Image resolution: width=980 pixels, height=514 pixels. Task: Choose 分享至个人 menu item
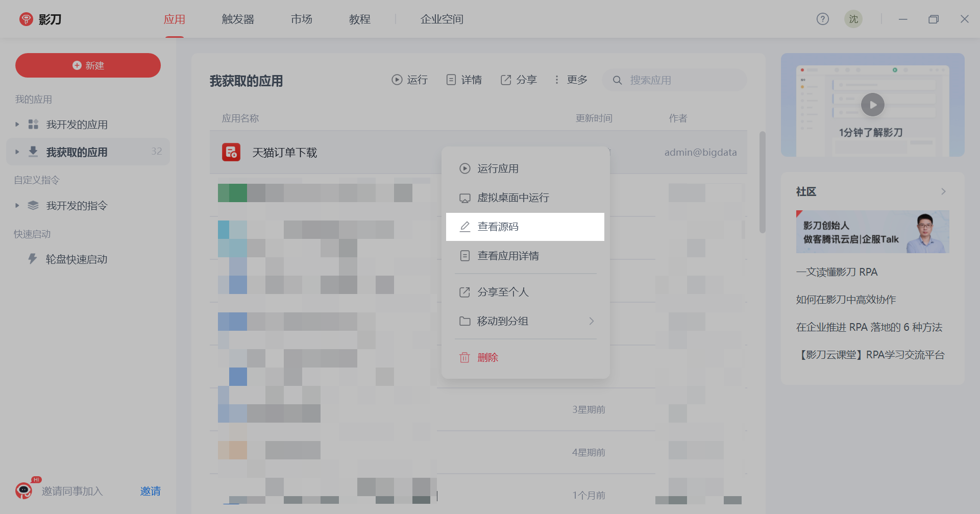[525, 292]
